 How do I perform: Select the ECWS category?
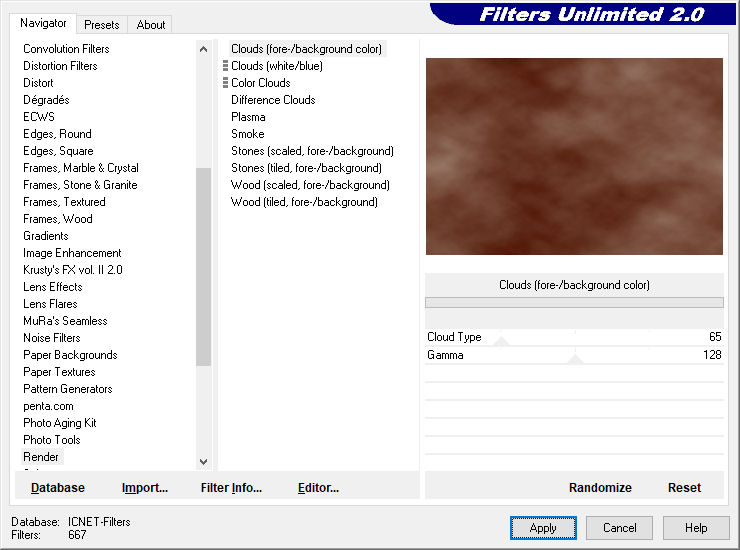(39, 117)
